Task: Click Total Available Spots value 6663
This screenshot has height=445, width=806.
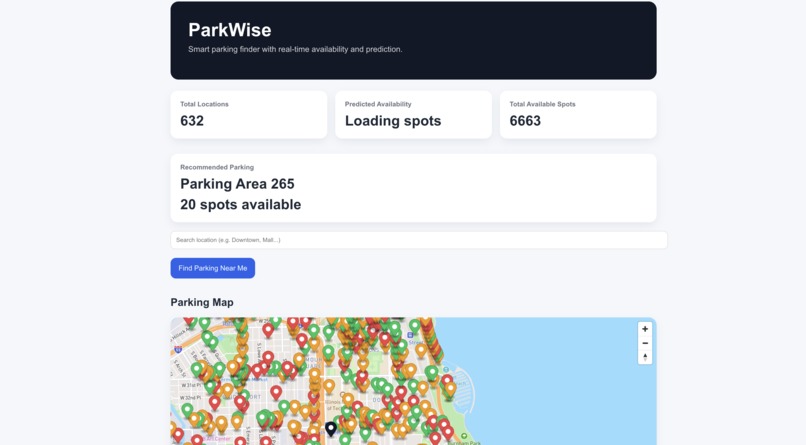Action: [x=525, y=121]
